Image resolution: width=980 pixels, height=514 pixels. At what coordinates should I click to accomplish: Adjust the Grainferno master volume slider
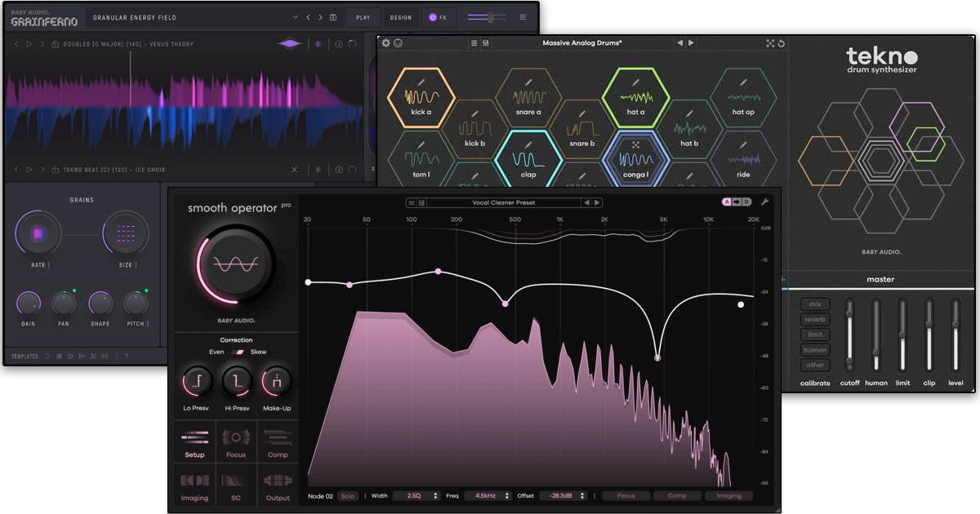pyautogui.click(x=487, y=17)
